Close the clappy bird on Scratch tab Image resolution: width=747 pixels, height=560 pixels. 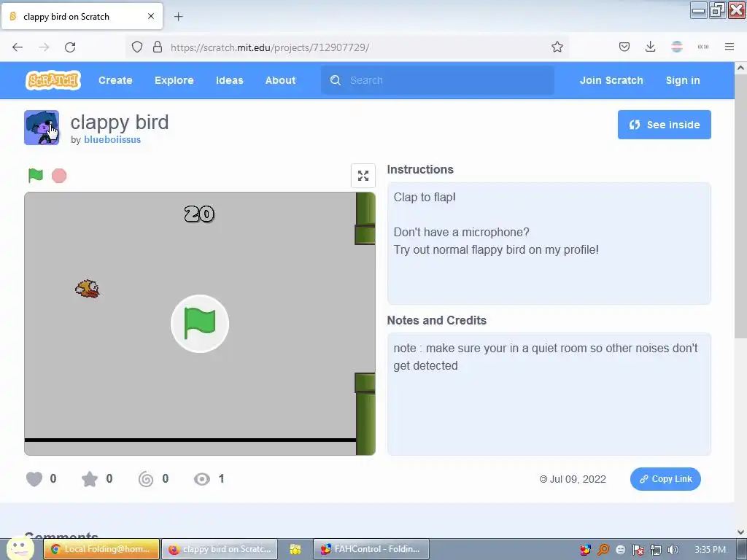click(x=150, y=16)
